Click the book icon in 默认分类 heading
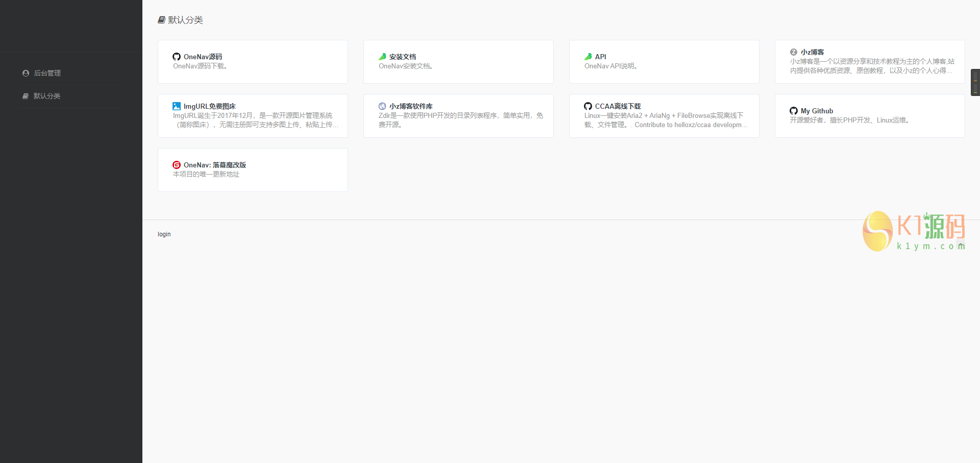 [162, 20]
